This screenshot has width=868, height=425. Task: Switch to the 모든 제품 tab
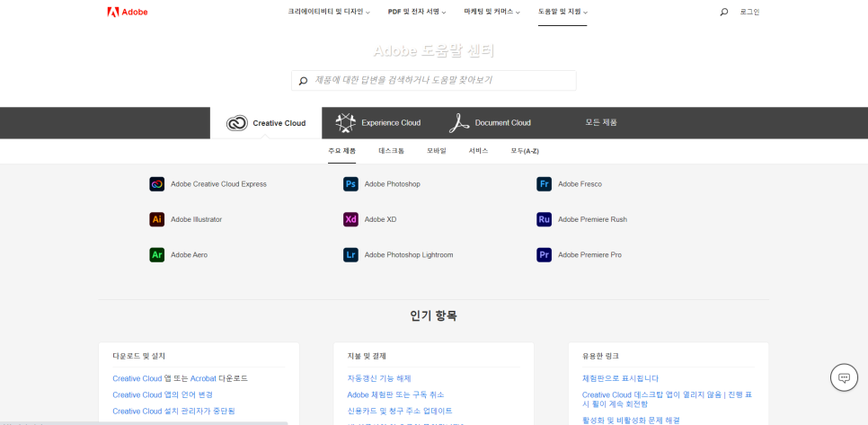tap(601, 123)
